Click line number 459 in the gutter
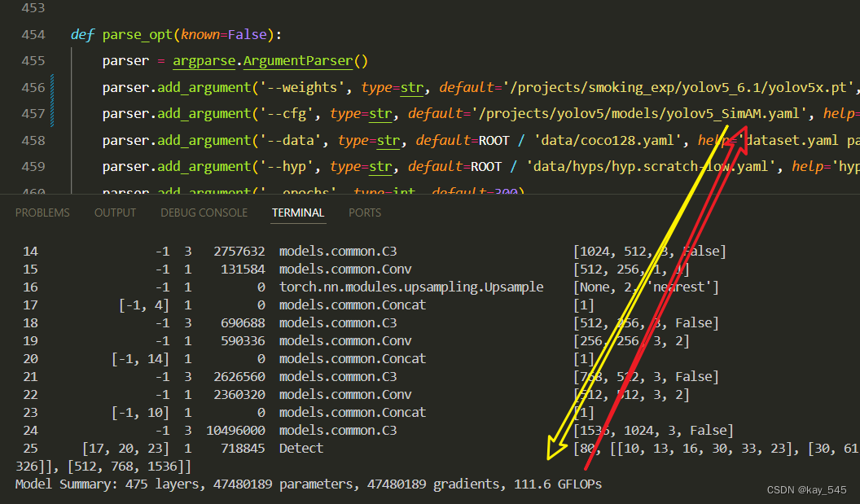Viewport: 860px width, 504px height. [33, 167]
